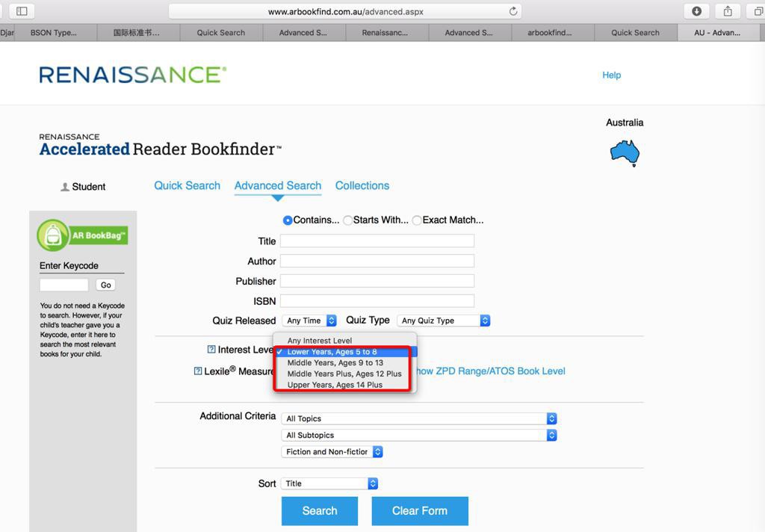Open the Sort Title dropdown

click(329, 483)
